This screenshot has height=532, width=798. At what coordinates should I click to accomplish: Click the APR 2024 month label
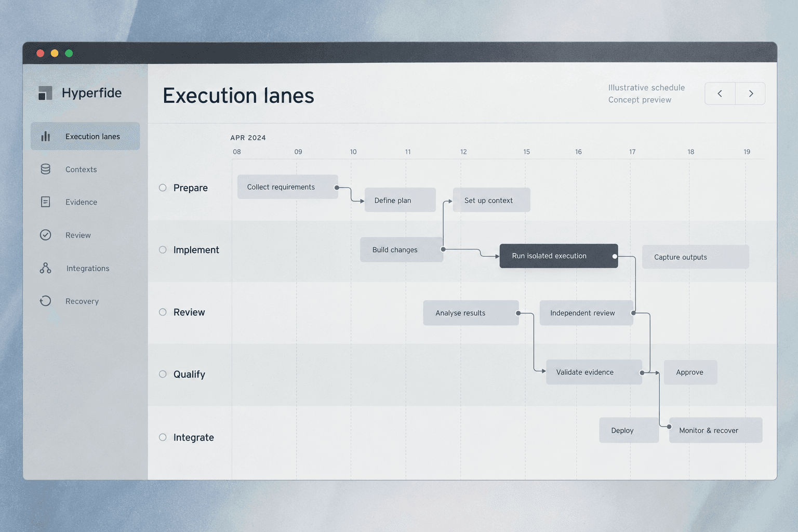coord(248,138)
